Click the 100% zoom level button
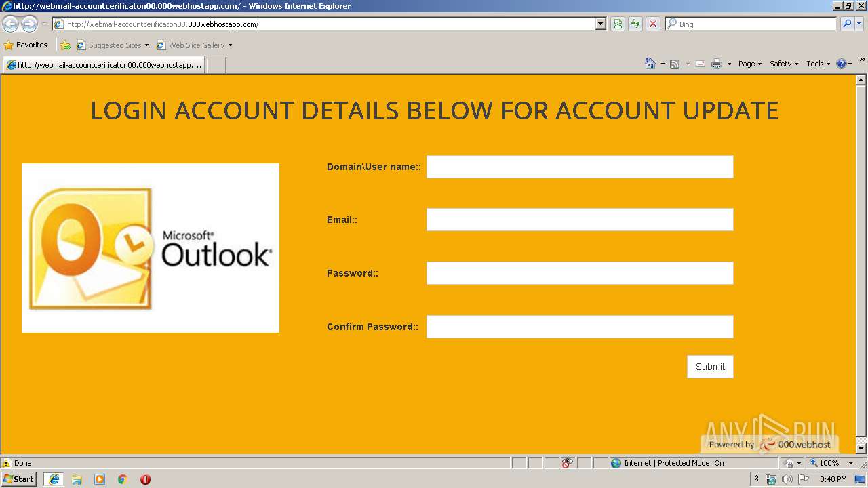Viewport: 868px width, 488px height. tap(824, 463)
